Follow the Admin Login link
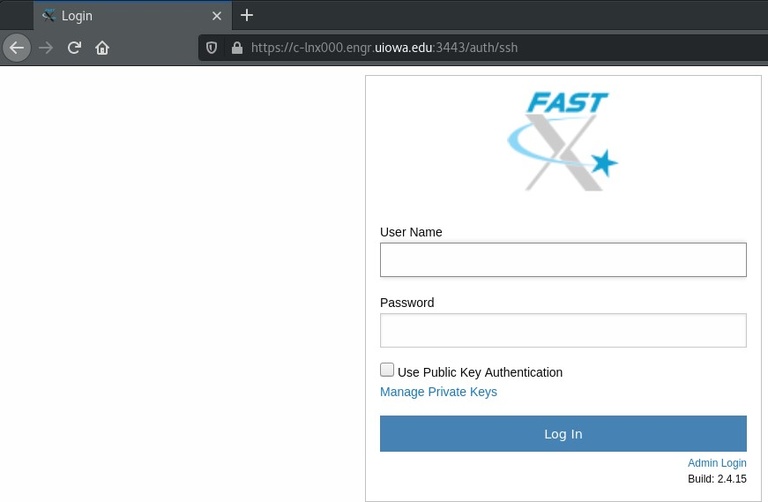Viewport: 768px width, 502px height. coord(716,463)
